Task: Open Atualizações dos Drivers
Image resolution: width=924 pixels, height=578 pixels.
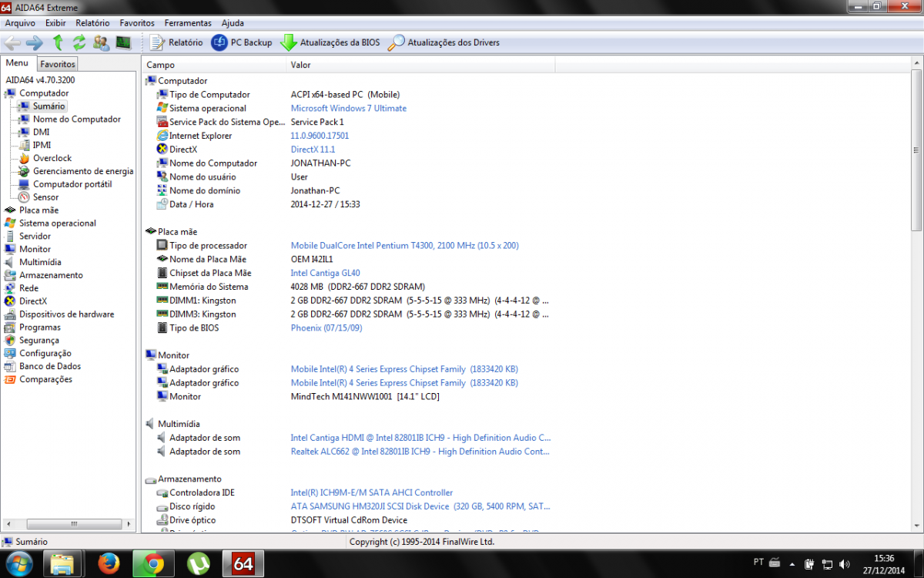Action: pos(444,42)
